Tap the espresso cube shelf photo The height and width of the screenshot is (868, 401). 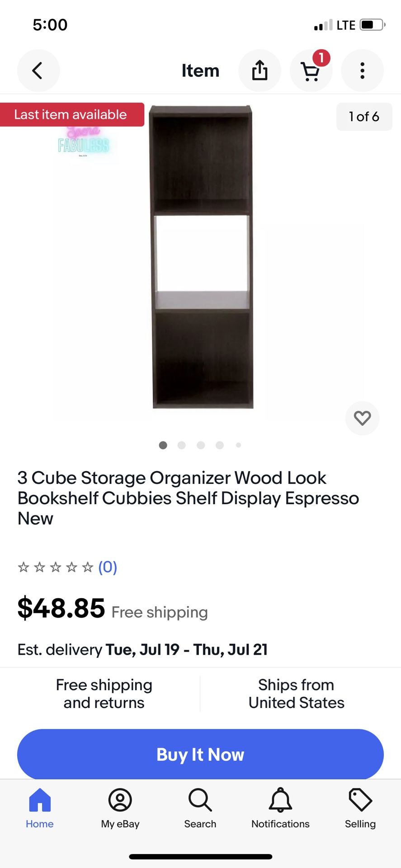point(201,257)
